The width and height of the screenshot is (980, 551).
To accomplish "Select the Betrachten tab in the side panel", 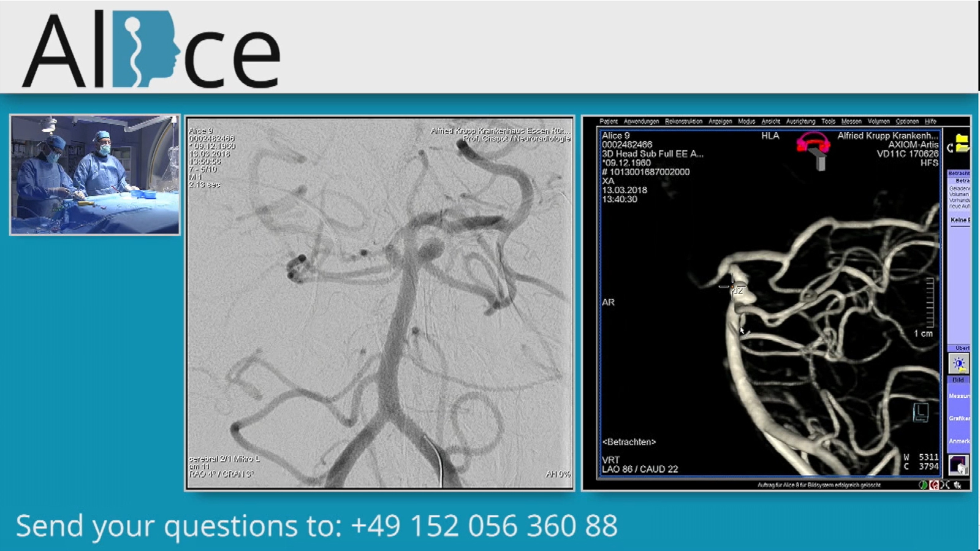I will pyautogui.click(x=959, y=173).
